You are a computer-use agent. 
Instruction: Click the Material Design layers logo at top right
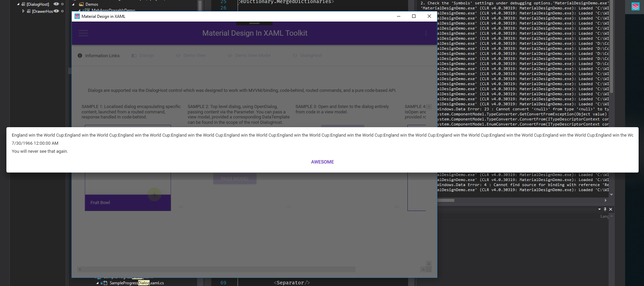635,6
